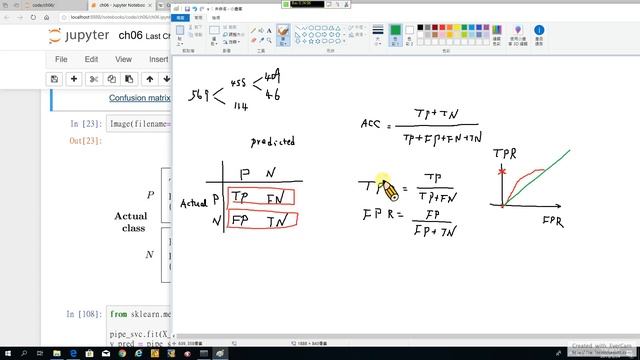The image size is (640, 360).
Task: Click browser home button
Action: tap(47, 17)
